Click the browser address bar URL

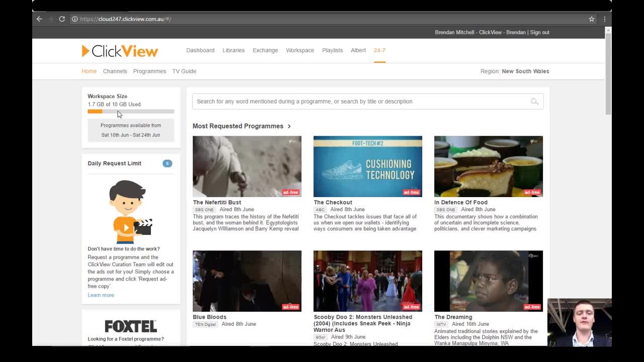pyautogui.click(x=126, y=19)
